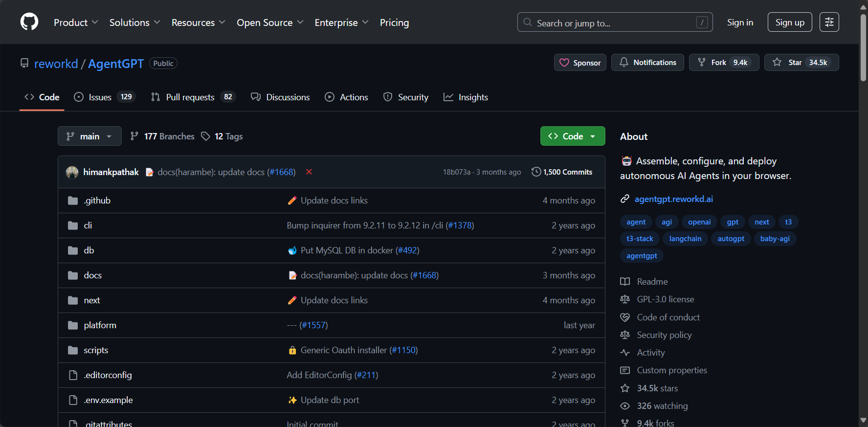This screenshot has width=868, height=427.
Task: Open the Pull requests tab
Action: click(x=193, y=97)
